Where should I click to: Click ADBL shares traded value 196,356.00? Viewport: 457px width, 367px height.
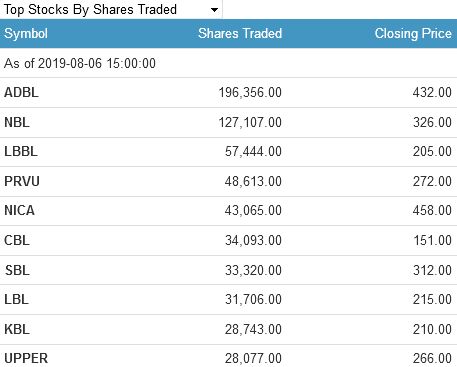tap(250, 92)
